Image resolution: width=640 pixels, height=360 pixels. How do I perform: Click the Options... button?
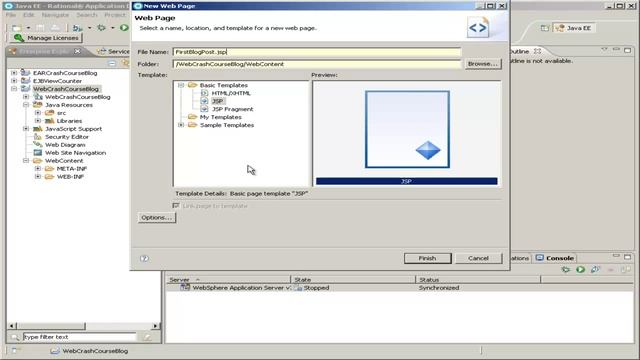coord(157,218)
